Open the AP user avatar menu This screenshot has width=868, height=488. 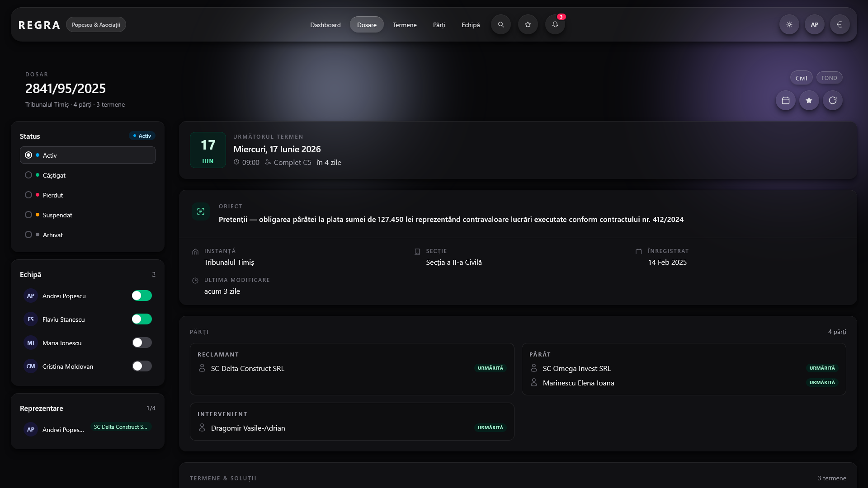pyautogui.click(x=815, y=25)
